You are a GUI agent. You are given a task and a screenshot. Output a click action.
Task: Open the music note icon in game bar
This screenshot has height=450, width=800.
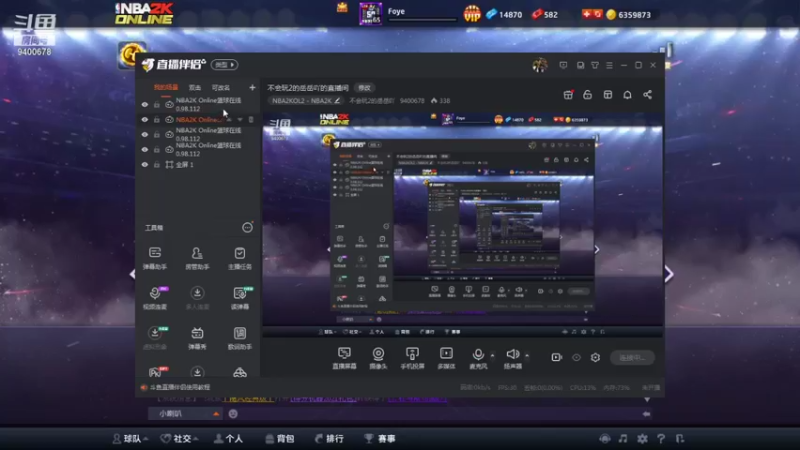point(622,438)
